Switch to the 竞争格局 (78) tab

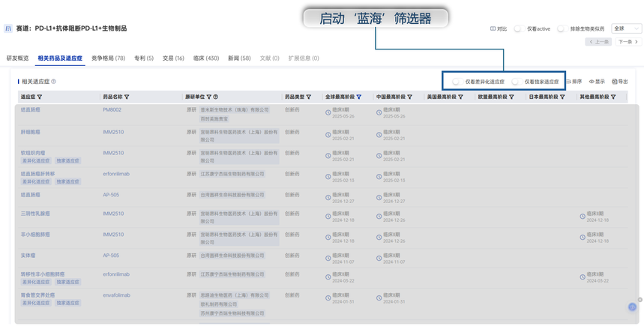(108, 58)
